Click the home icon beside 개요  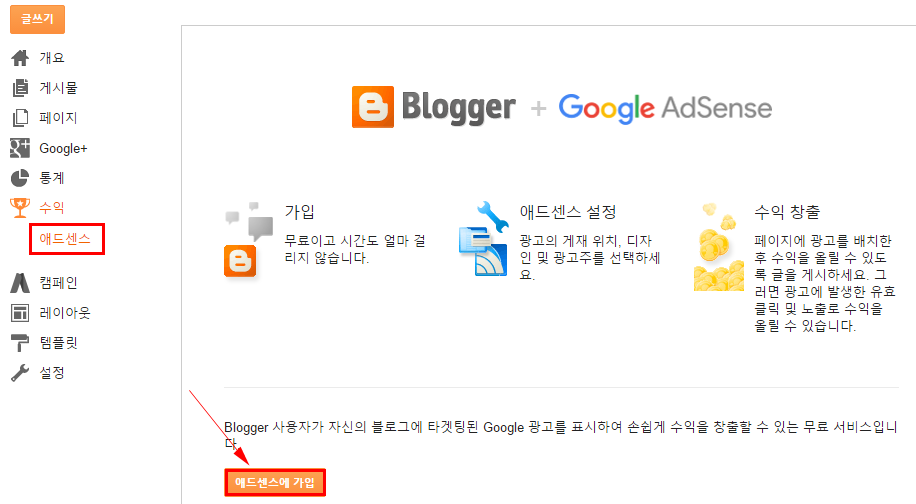[x=20, y=58]
